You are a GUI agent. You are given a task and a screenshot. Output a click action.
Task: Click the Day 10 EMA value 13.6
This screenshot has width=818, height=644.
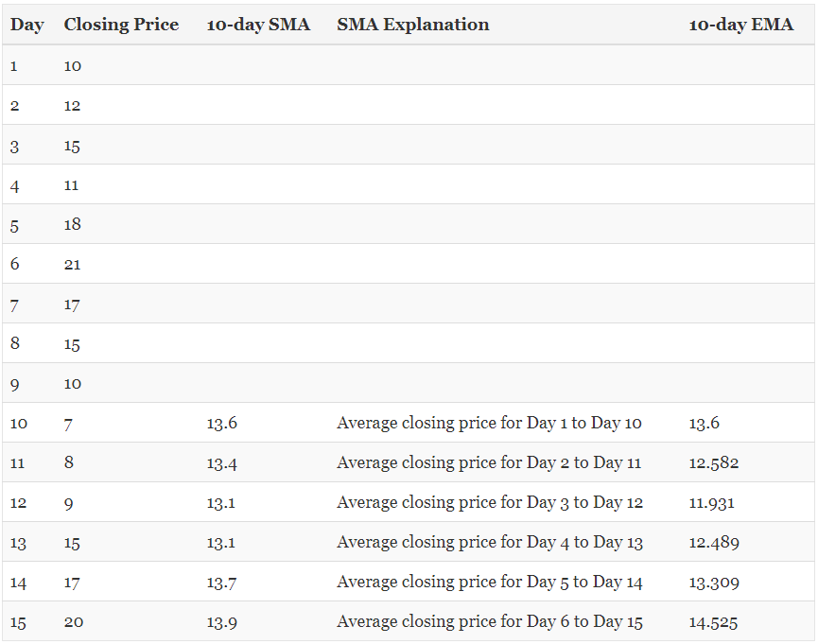[x=704, y=424]
